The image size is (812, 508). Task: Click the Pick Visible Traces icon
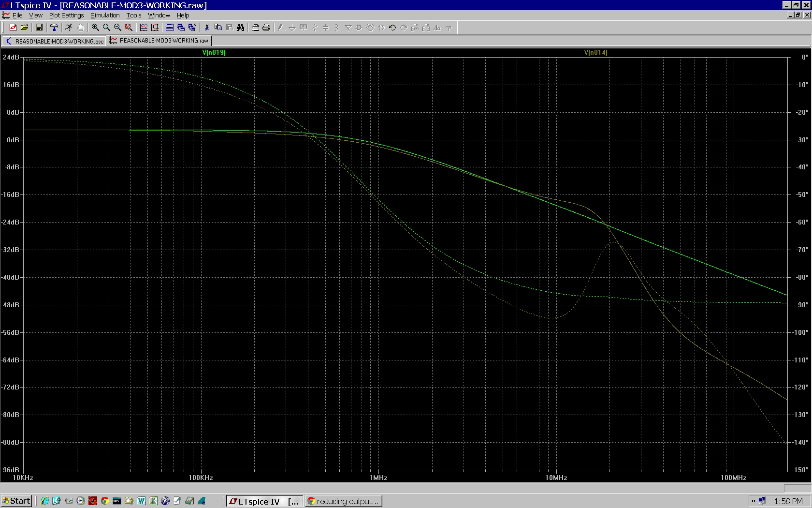(x=144, y=28)
